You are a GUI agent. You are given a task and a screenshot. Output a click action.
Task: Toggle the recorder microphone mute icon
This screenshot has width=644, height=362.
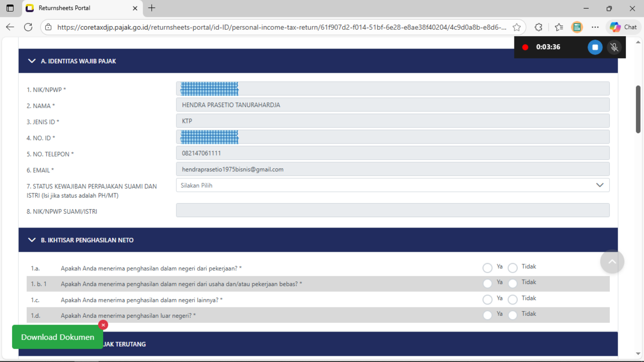click(614, 47)
